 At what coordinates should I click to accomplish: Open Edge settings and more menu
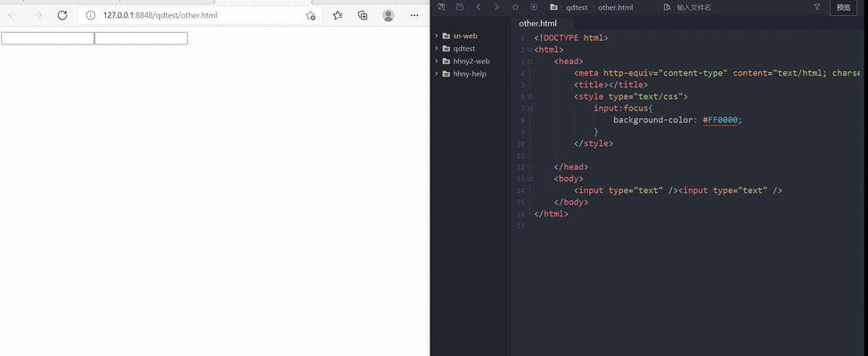click(x=414, y=15)
